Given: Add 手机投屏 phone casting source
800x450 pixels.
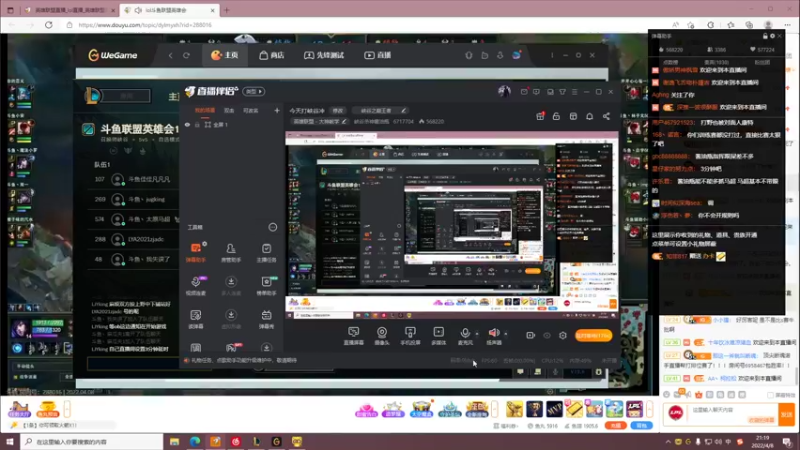Looking at the screenshot, I should point(410,336).
